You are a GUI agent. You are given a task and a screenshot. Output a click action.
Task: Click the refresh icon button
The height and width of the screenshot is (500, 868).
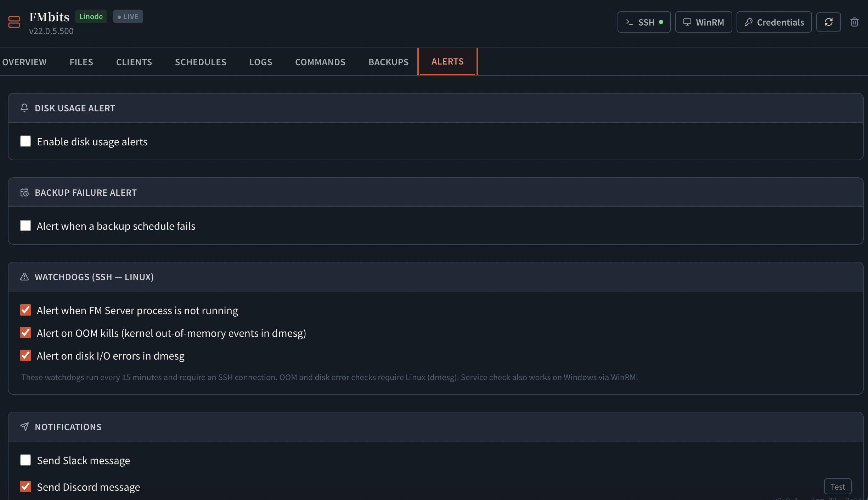click(x=828, y=22)
